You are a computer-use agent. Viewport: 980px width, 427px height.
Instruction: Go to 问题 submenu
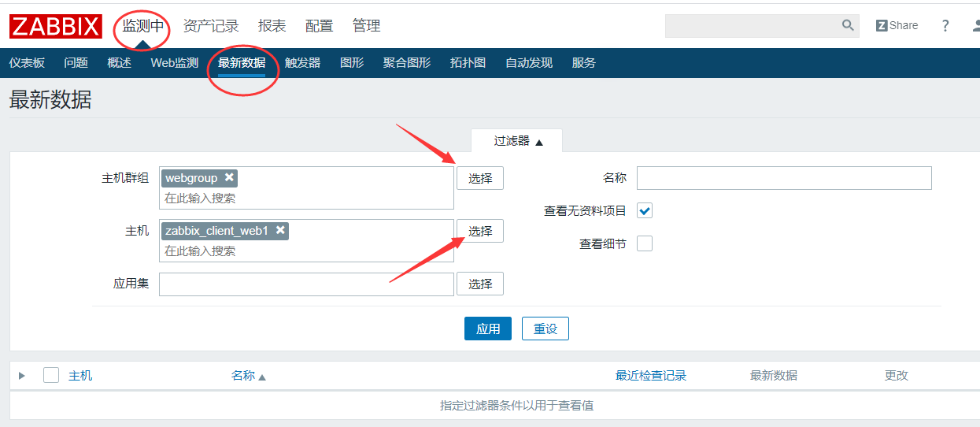pos(76,63)
